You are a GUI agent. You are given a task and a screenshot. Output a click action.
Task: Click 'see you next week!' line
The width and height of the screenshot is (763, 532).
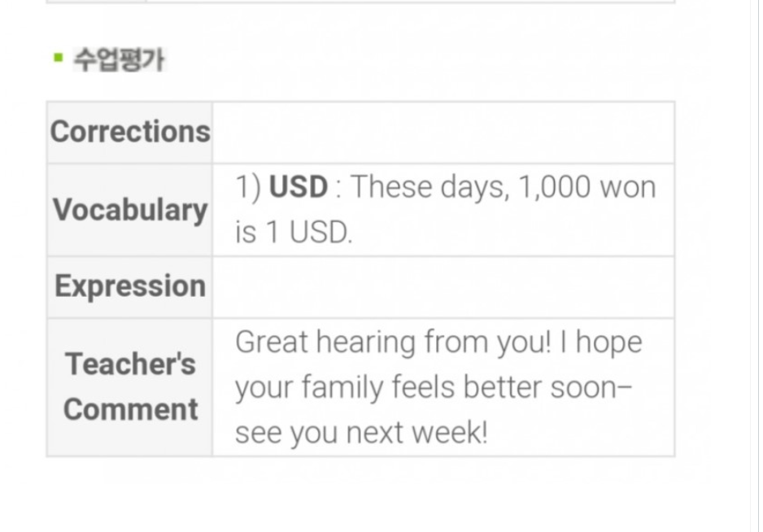[x=361, y=433]
